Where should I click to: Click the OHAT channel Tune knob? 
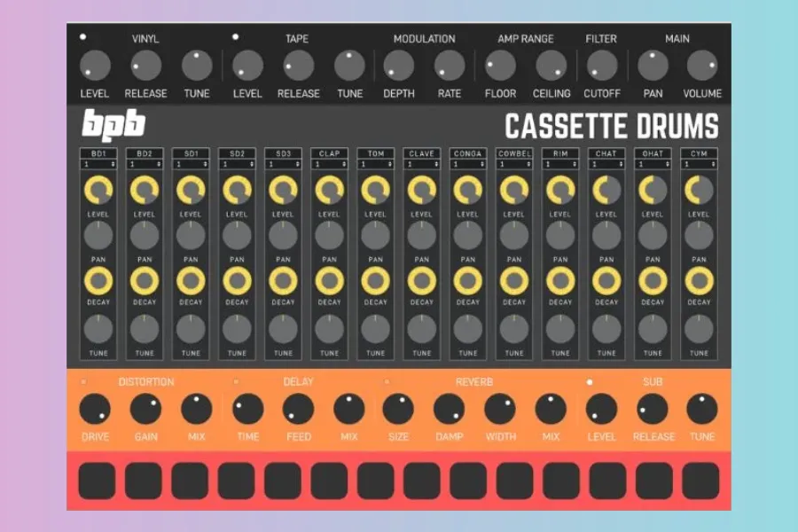click(653, 329)
